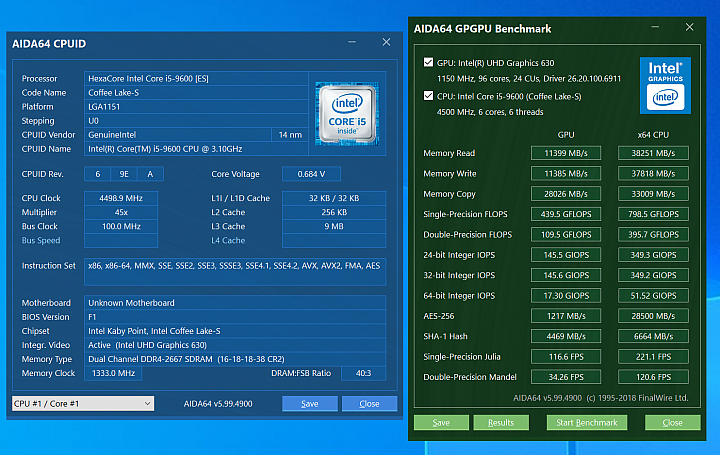Click the Processor field HexaCore Intel Core i5-9600
The height and width of the screenshot is (455, 720).
196,79
